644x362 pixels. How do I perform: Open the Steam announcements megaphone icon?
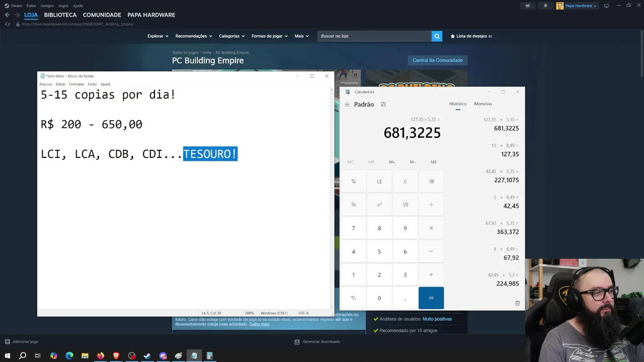pyautogui.click(x=528, y=6)
